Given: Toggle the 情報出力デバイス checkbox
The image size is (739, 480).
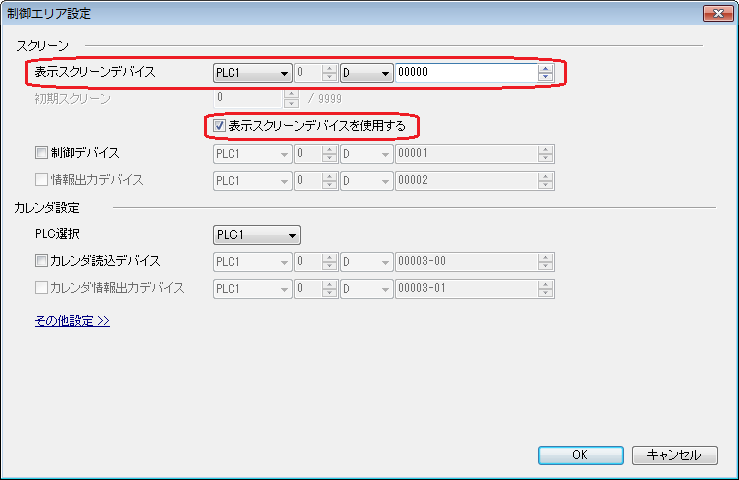Looking at the screenshot, I should coord(41,181).
